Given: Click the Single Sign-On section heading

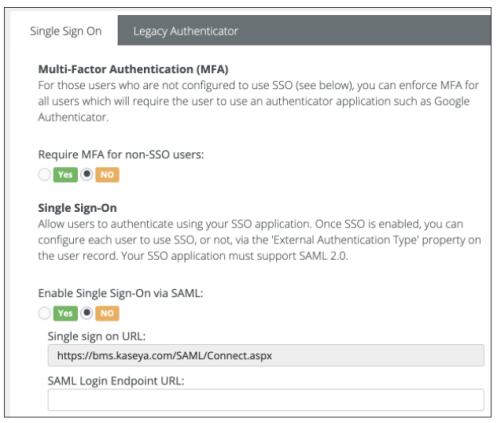Looking at the screenshot, I should (77, 208).
